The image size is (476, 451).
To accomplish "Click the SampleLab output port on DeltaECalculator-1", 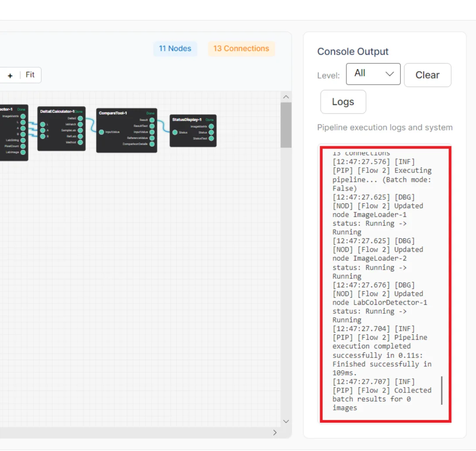I will pyautogui.click(x=80, y=130).
